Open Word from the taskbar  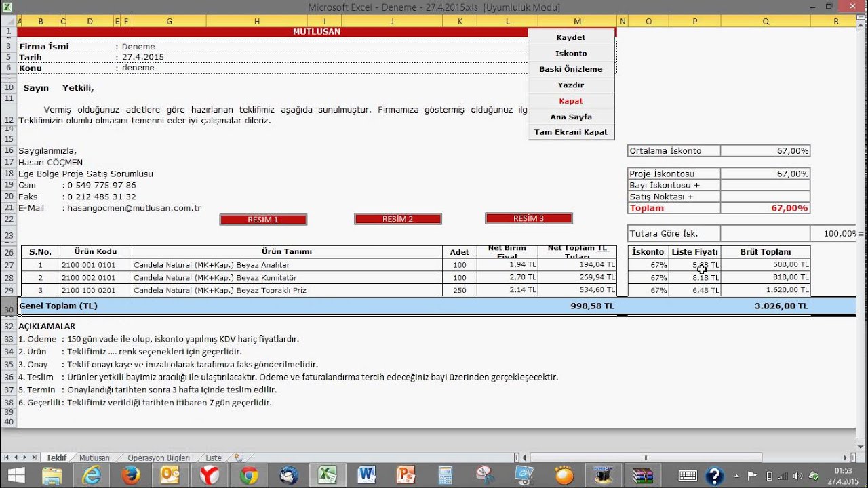pos(367,476)
